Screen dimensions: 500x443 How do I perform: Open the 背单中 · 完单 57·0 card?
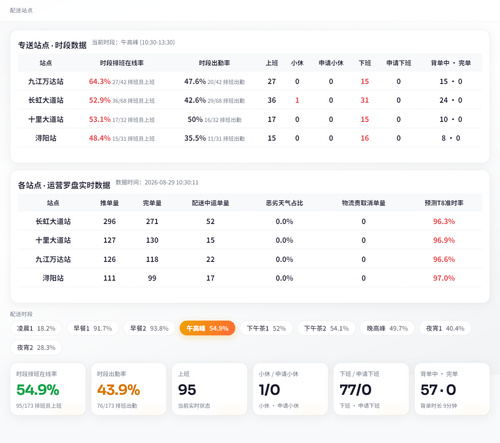coord(452,389)
